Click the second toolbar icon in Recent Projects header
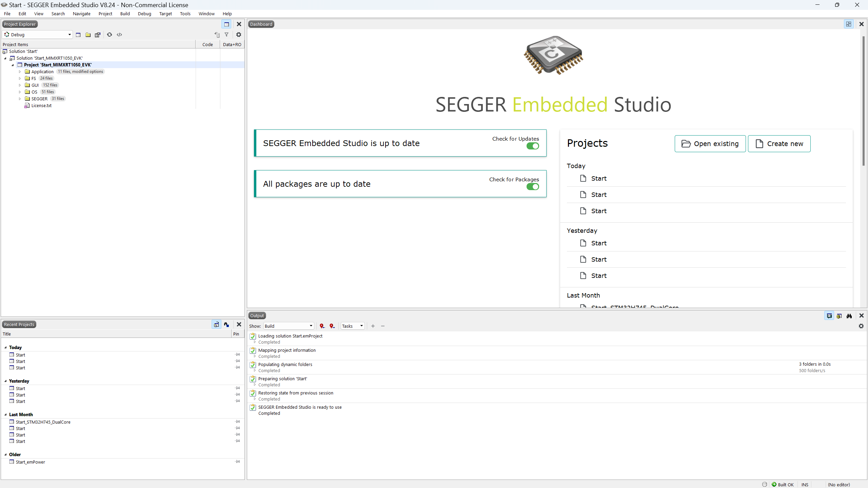Viewport: 868px width, 488px height. tap(226, 324)
